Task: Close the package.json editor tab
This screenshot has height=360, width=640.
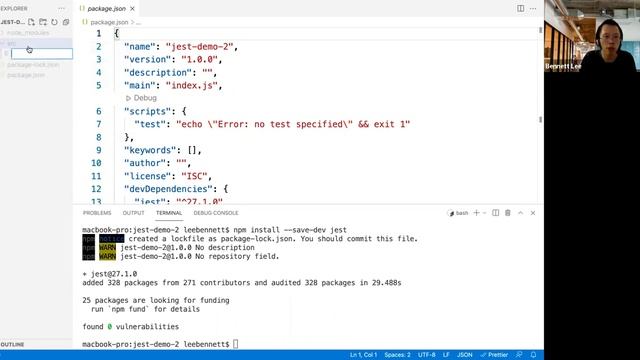Action: click(132, 9)
